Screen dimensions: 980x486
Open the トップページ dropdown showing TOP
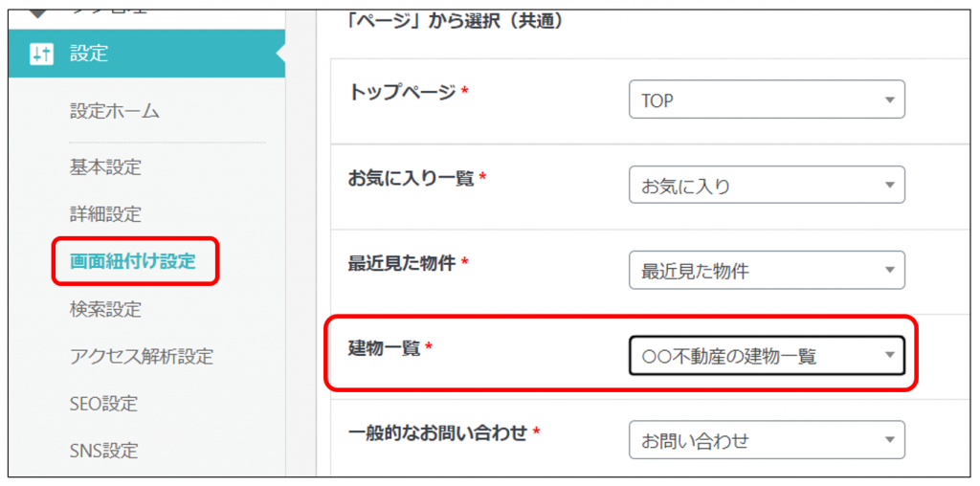pos(766,99)
